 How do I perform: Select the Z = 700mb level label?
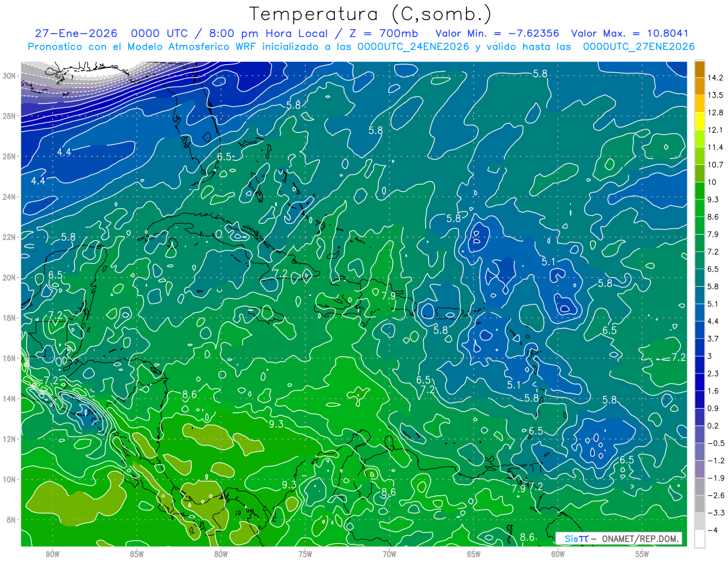[382, 33]
